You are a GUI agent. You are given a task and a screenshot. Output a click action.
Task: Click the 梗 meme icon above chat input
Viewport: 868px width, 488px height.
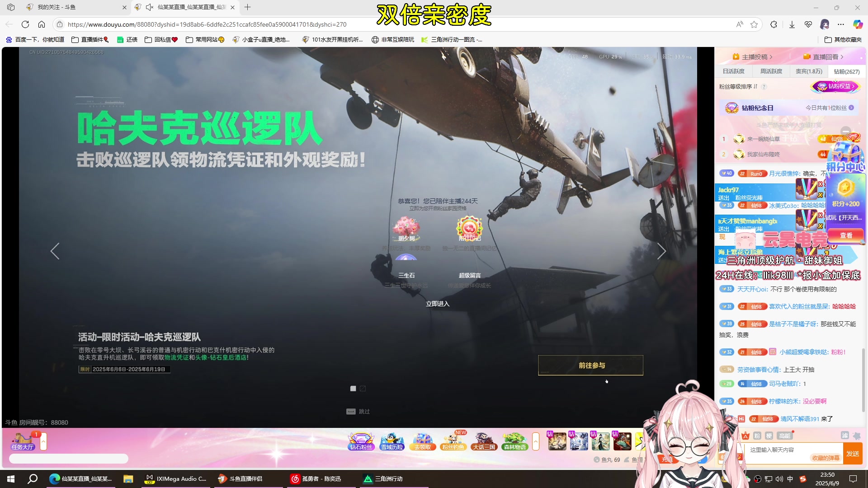[x=769, y=436]
